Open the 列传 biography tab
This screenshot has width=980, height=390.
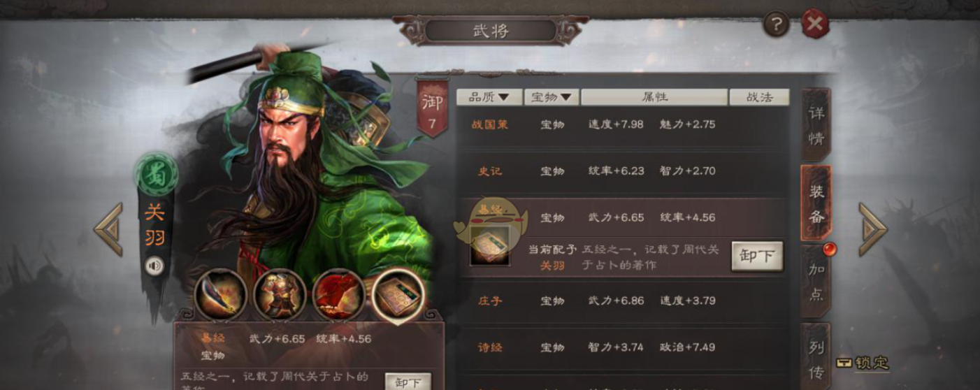pos(816,358)
